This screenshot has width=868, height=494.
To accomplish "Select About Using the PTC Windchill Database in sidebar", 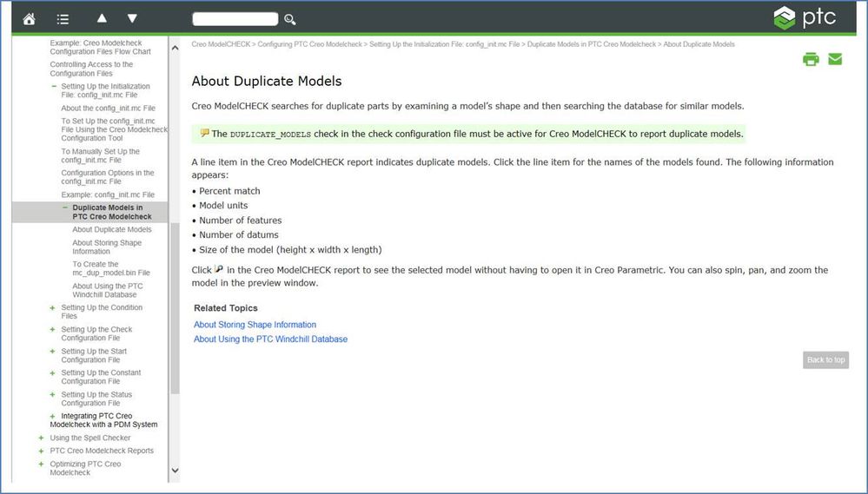I will tap(108, 290).
